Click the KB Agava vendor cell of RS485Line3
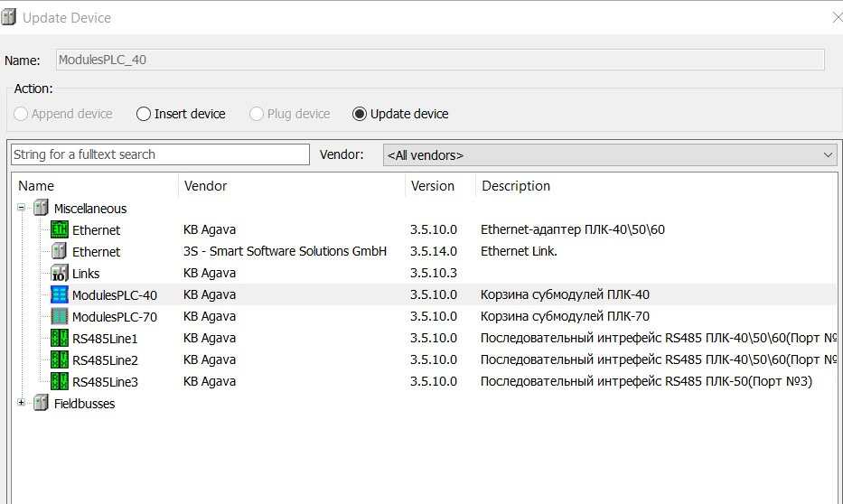Image resolution: width=843 pixels, height=504 pixels. (209, 381)
